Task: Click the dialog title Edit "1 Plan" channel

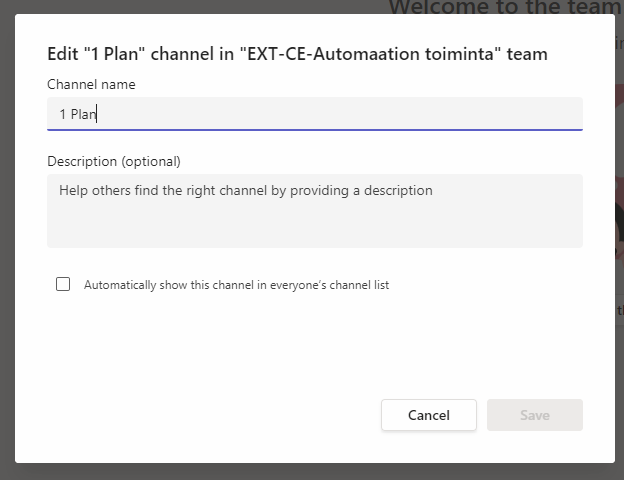Action: click(297, 54)
